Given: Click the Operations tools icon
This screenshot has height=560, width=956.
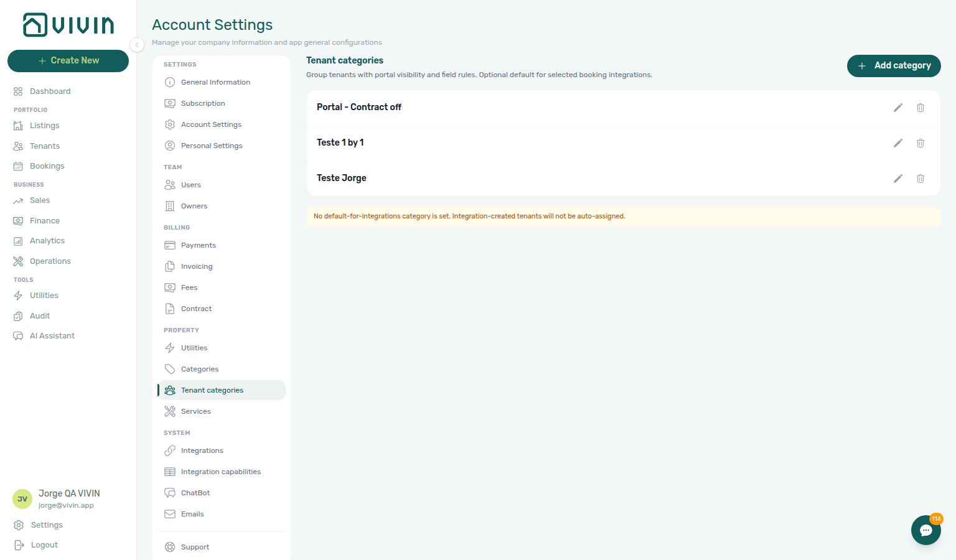Looking at the screenshot, I should tap(18, 261).
